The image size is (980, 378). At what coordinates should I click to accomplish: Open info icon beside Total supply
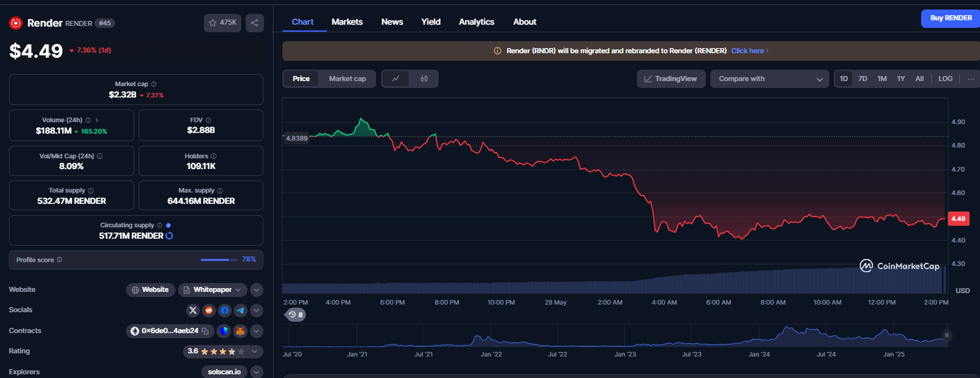point(91,191)
